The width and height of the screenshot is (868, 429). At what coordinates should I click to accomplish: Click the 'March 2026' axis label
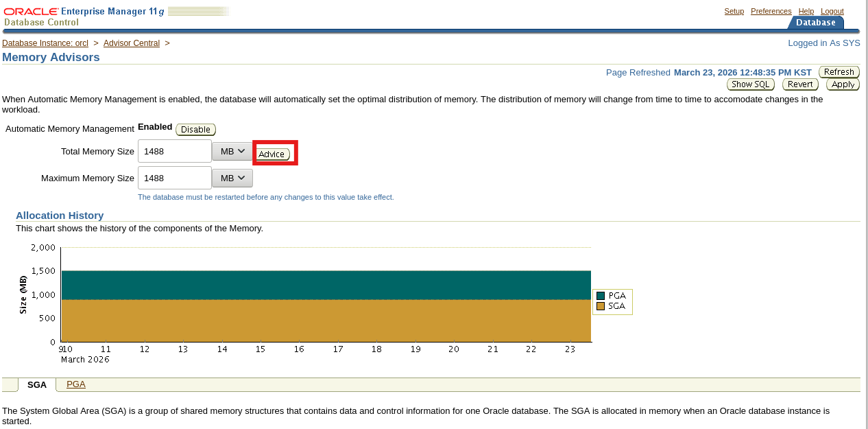click(x=85, y=359)
